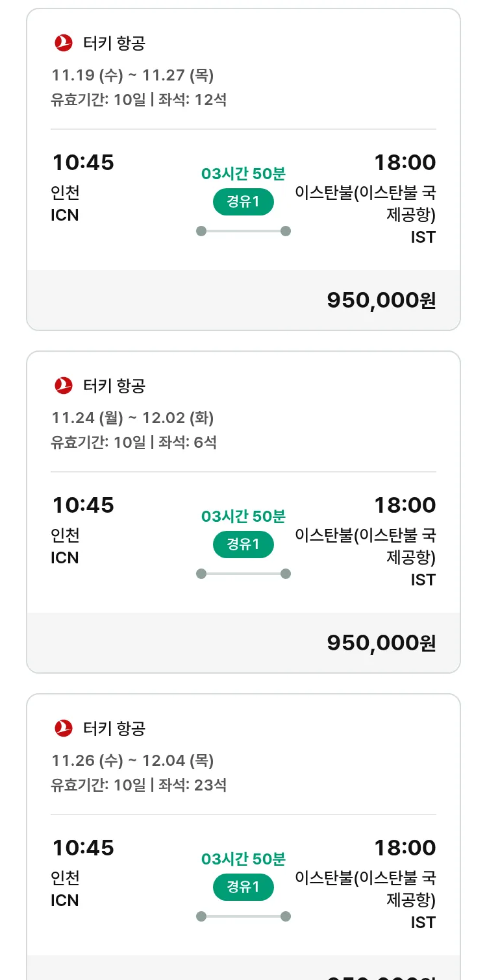487x980 pixels.
Task: Click route line under first flight's 03시간 50분
Action: point(243,231)
